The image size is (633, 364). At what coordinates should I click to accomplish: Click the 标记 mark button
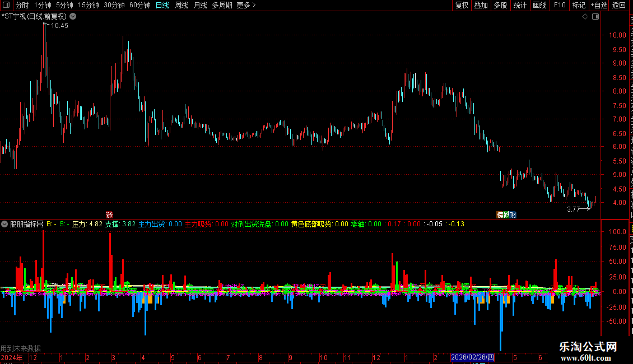pos(579,5)
